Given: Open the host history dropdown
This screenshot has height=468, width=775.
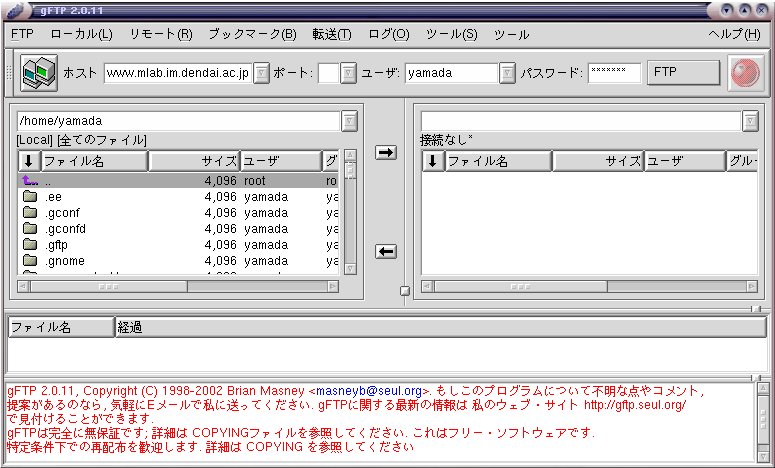Looking at the screenshot, I should 261,73.
